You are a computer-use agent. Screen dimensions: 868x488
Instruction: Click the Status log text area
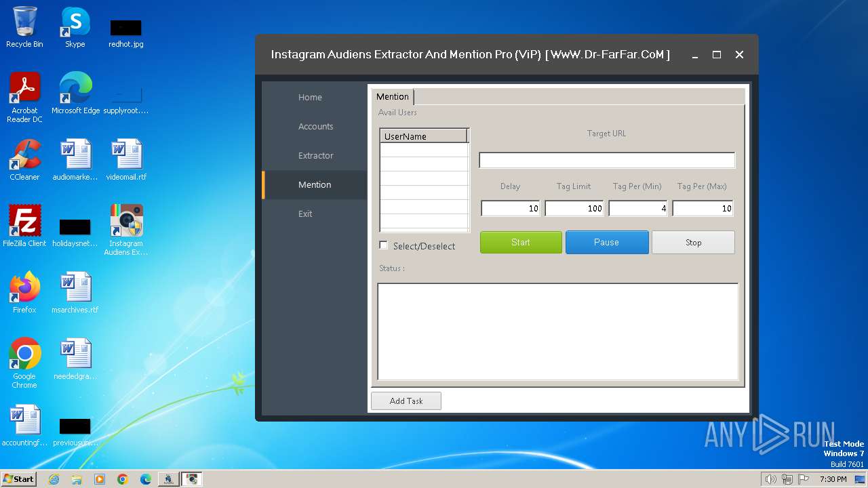click(557, 331)
